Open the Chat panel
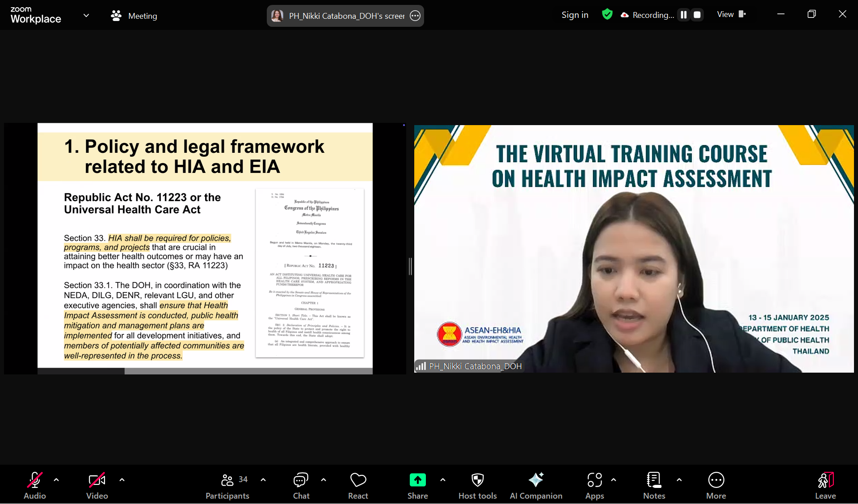The width and height of the screenshot is (858, 504). (x=301, y=485)
